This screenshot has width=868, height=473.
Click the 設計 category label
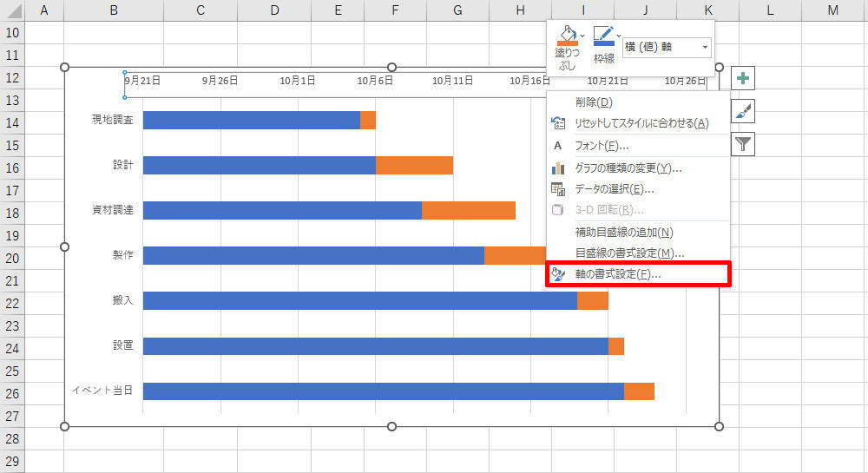(123, 164)
